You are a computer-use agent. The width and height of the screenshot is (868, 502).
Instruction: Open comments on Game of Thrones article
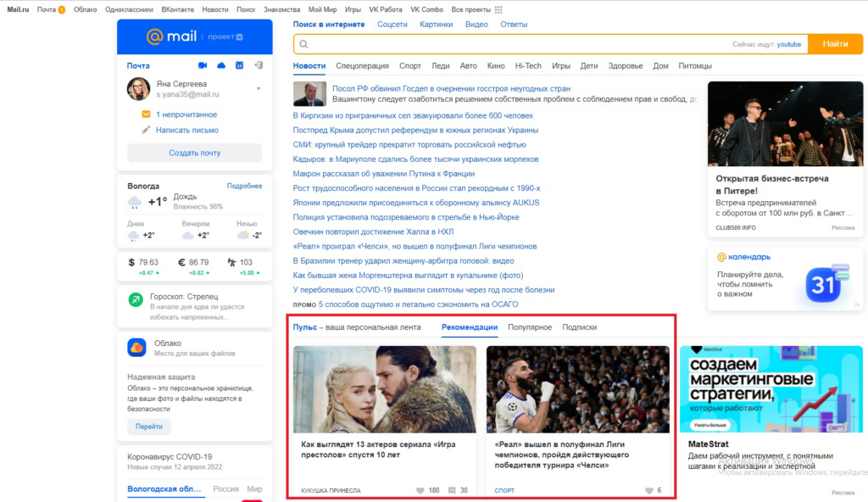pos(452,490)
